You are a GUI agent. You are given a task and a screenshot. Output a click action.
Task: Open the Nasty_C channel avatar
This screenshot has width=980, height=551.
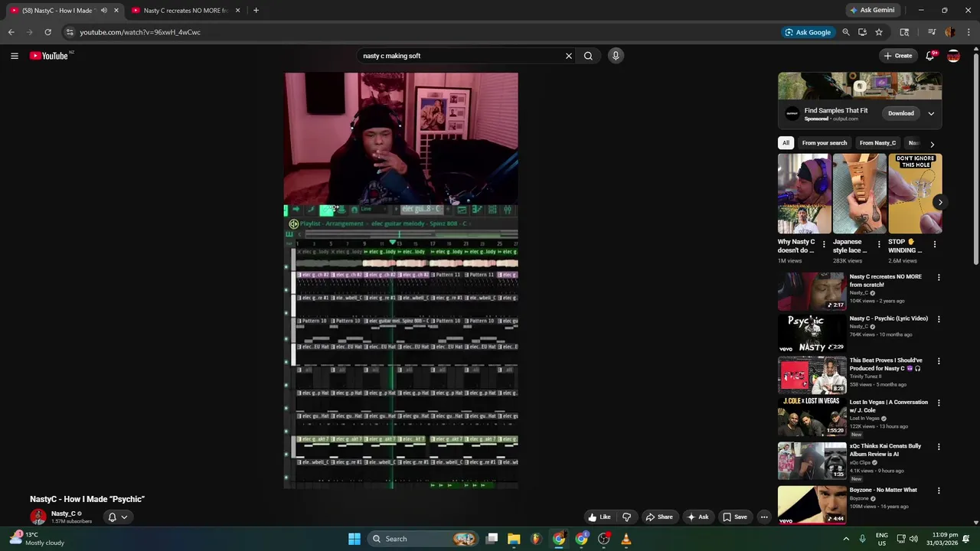pos(38,517)
